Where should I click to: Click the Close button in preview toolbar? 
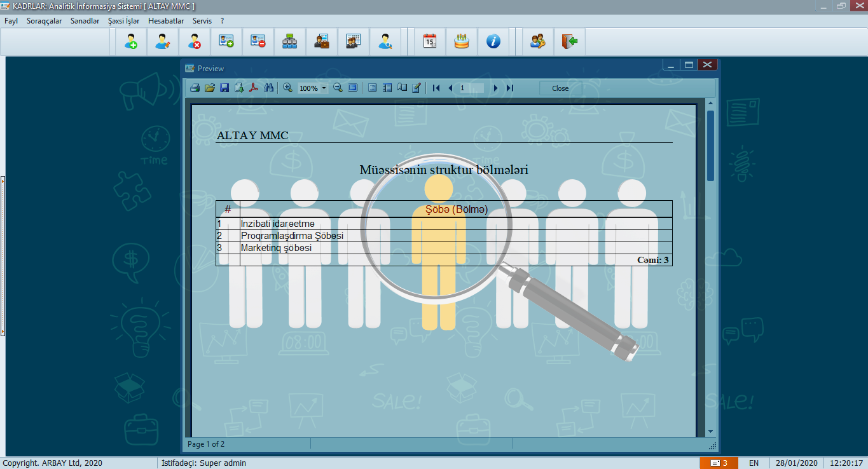click(x=560, y=88)
